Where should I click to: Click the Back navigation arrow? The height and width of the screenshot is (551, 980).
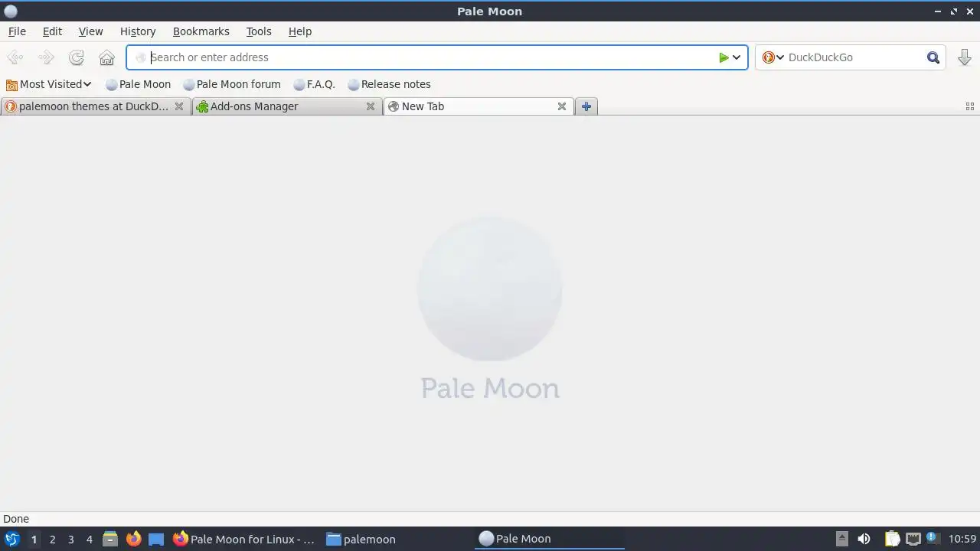tap(15, 57)
